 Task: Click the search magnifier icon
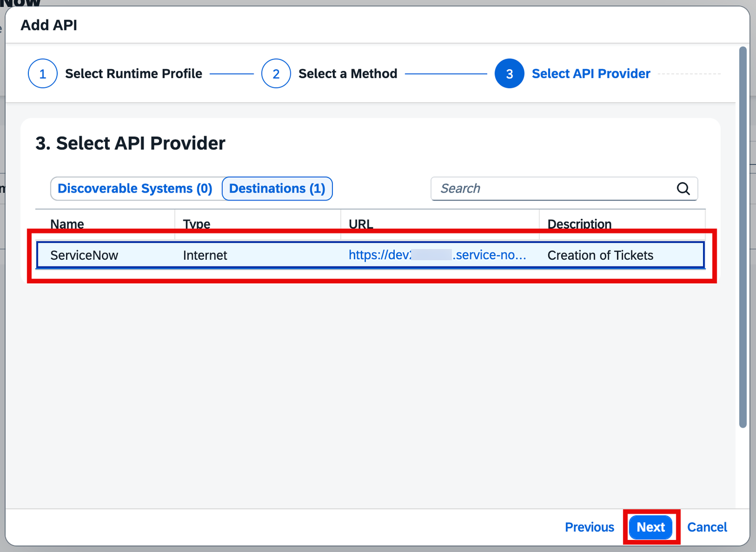point(683,189)
